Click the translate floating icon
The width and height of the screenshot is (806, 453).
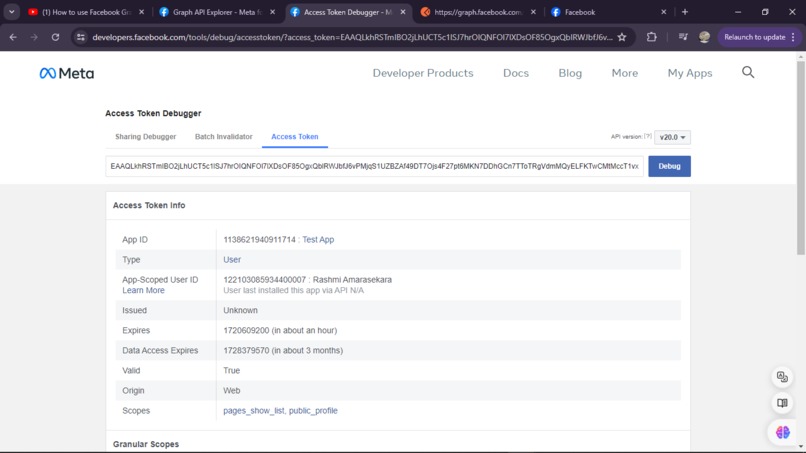point(782,377)
